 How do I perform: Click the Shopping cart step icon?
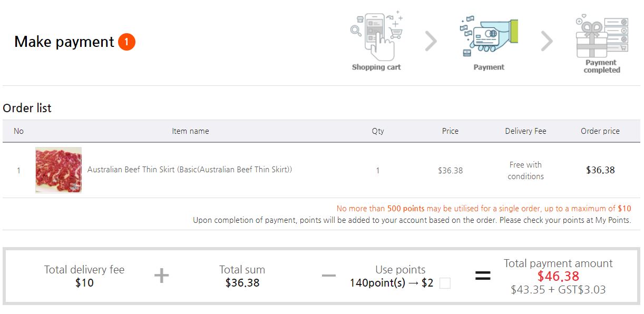click(x=377, y=36)
